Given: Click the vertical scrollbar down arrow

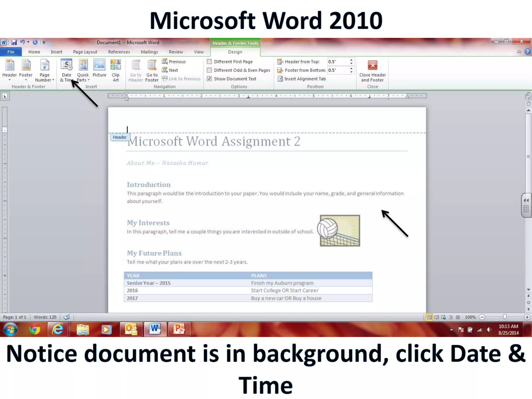Looking at the screenshot, I should coord(528,290).
